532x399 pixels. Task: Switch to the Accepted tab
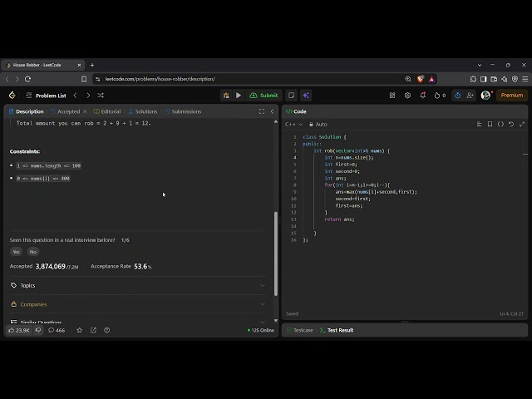(x=65, y=111)
